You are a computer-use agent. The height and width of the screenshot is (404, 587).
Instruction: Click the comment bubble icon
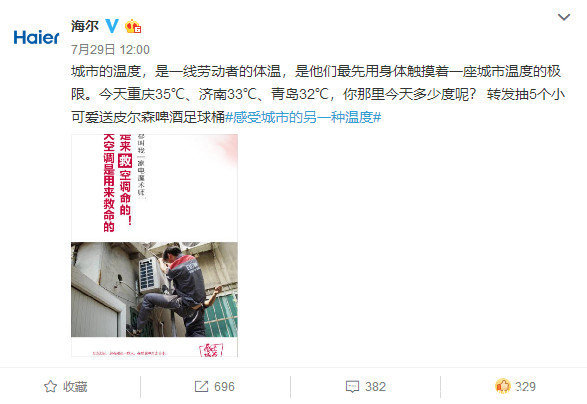pos(352,386)
